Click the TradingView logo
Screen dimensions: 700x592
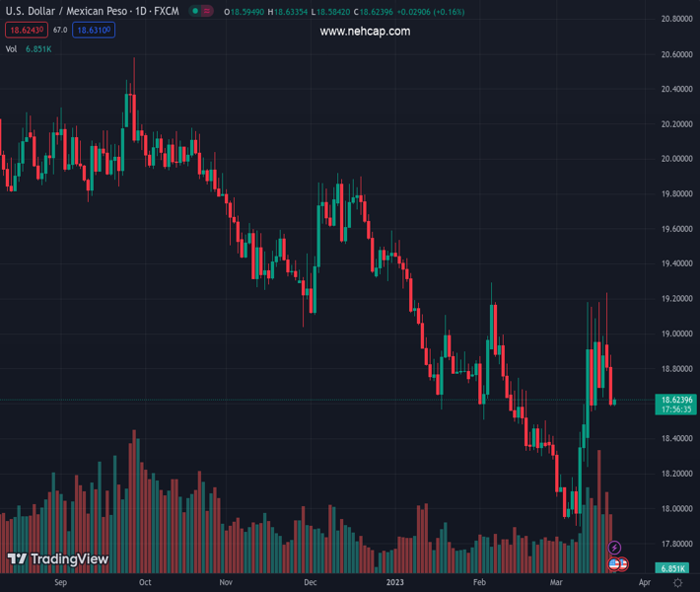[x=58, y=558]
